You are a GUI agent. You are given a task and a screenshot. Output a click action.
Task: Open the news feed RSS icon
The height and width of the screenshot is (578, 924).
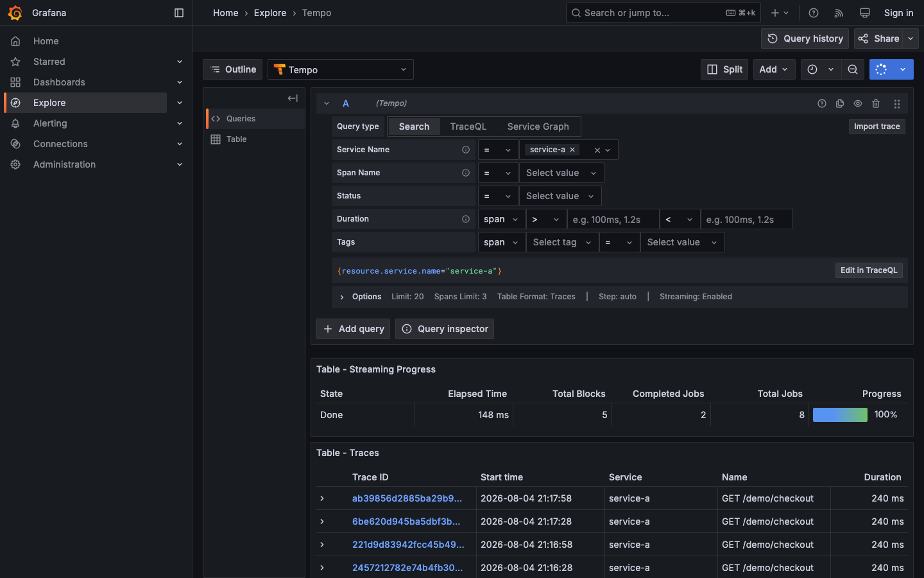pos(839,13)
